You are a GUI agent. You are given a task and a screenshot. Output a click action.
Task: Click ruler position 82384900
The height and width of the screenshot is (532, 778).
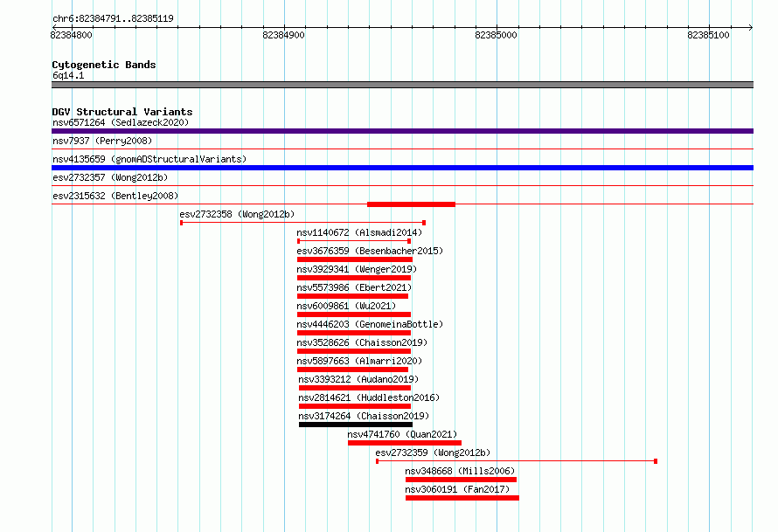[x=284, y=35]
